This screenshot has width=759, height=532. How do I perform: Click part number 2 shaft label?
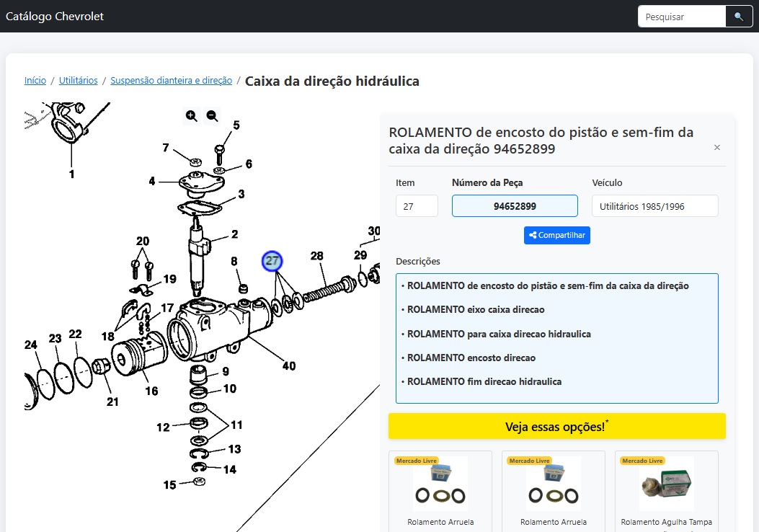coord(234,234)
